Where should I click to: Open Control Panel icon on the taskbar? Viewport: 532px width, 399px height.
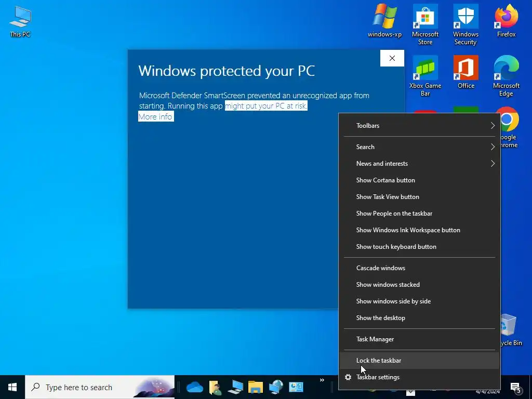tap(296, 387)
